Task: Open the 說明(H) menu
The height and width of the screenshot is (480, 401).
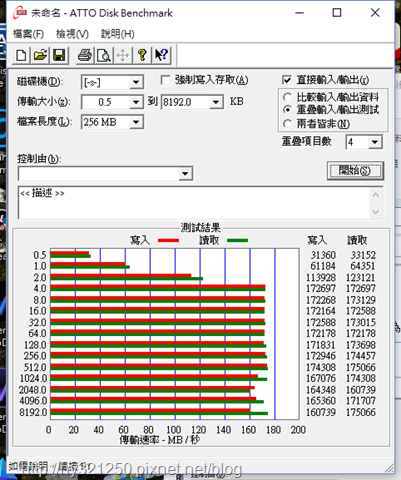Action: [118, 34]
